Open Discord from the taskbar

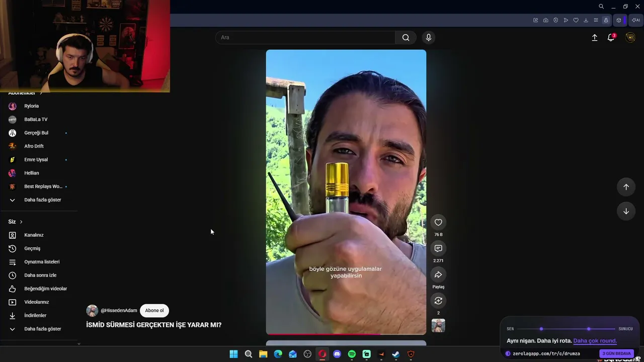pos(337,354)
